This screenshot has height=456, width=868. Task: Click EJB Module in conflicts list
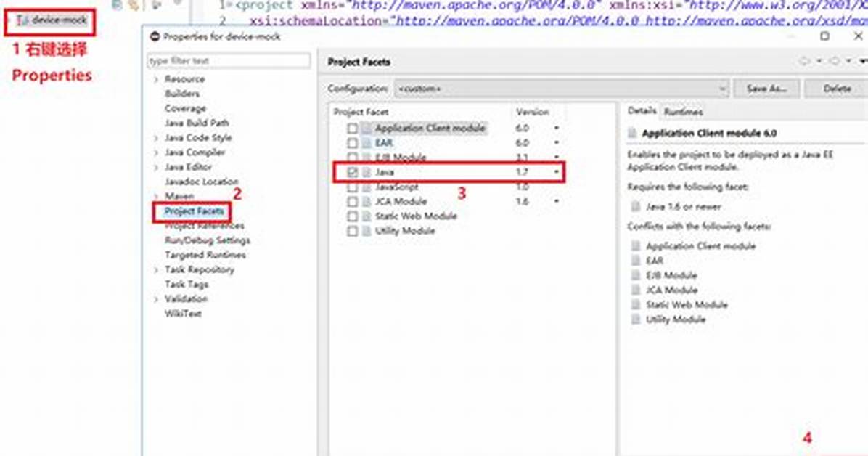pos(671,275)
